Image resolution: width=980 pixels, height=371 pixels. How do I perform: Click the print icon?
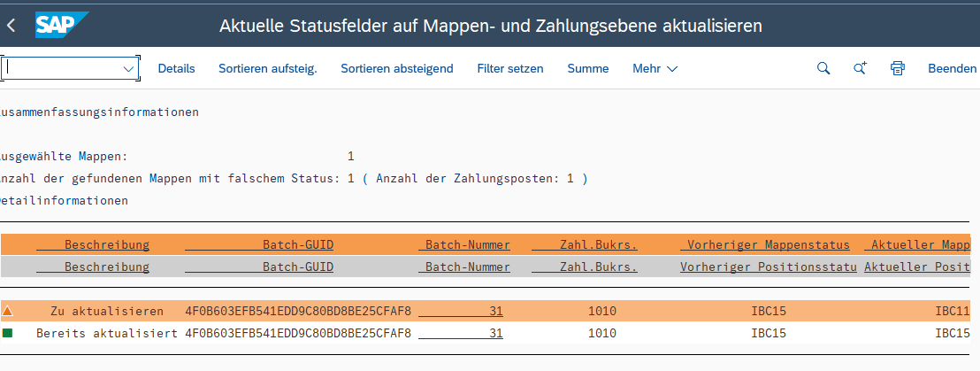[x=898, y=68]
